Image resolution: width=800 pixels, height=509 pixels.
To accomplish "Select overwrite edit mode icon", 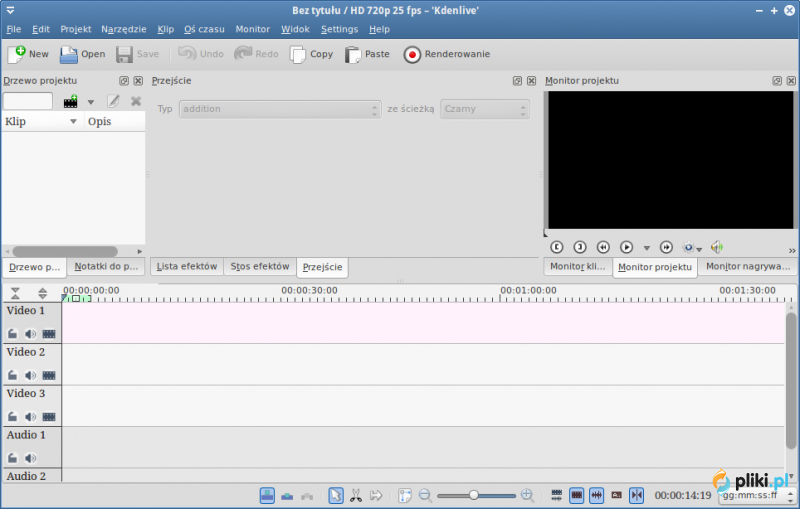I will click(x=287, y=495).
